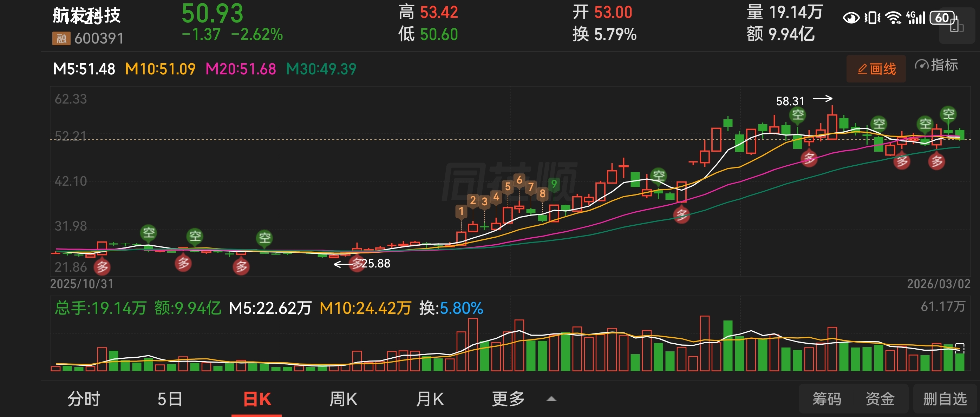The width and height of the screenshot is (980, 417).
Task: Click the green marker numbered 9
Action: coord(554,184)
